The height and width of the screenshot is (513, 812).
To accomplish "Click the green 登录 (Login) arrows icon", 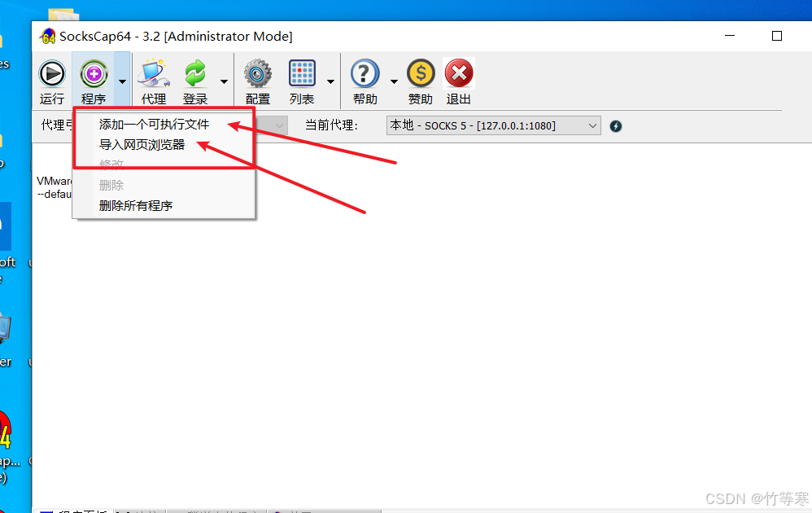I will pyautogui.click(x=195, y=73).
